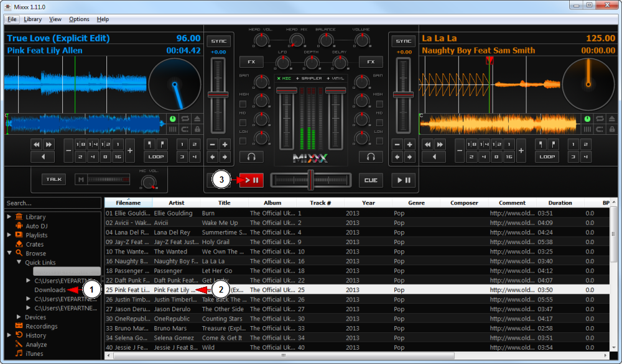Open Recordings in sidebar
622x364 pixels.
tap(41, 326)
